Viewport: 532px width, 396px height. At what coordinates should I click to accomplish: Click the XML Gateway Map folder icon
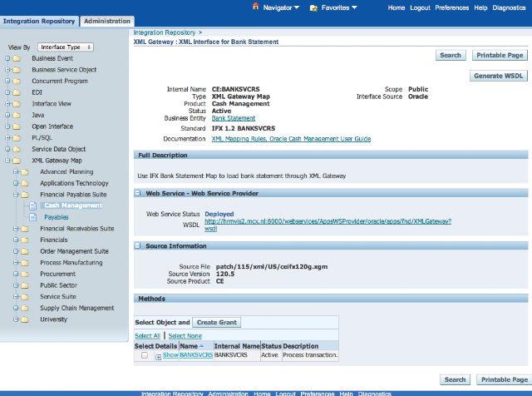coord(17,161)
